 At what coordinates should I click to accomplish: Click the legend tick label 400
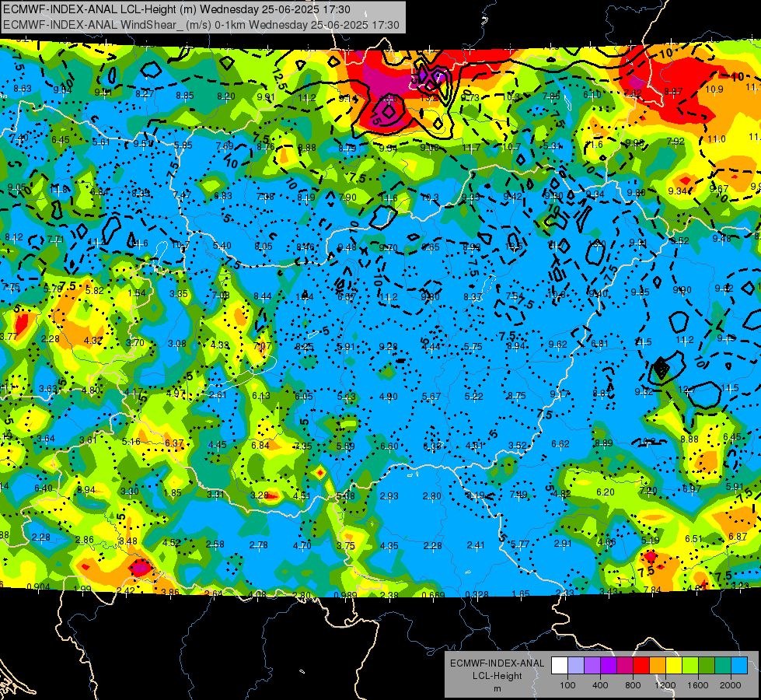pos(600,685)
